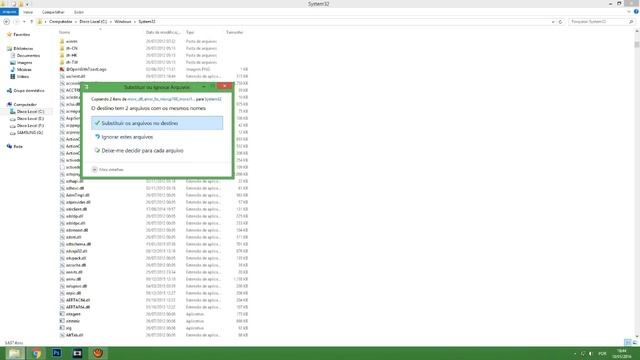
Task: Switch to details view layout button
Action: [628, 342]
